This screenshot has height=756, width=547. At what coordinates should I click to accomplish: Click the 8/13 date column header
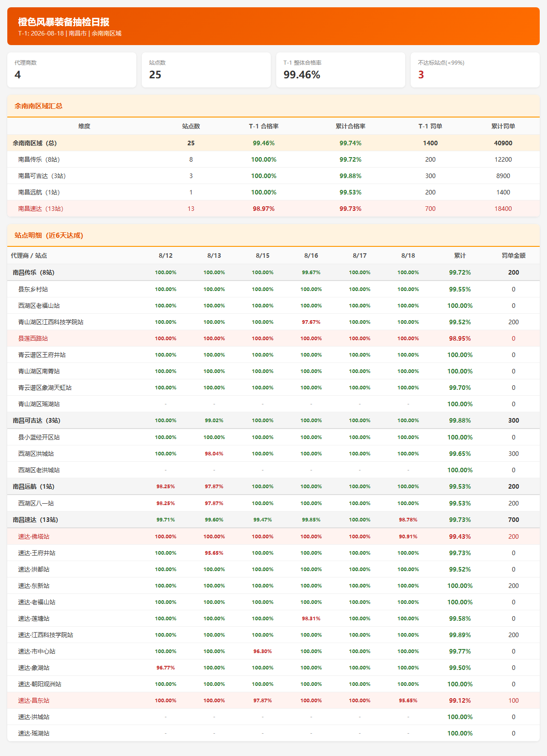click(x=214, y=255)
